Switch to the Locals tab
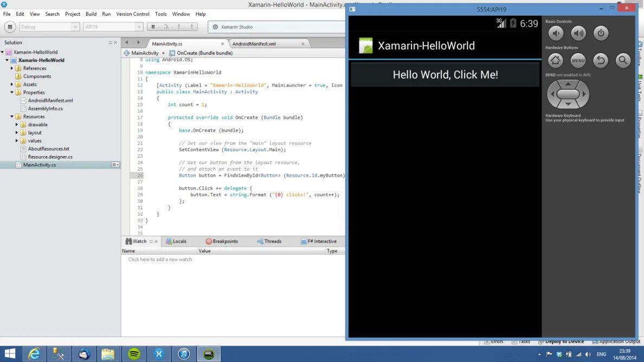644x362 pixels. coord(176,241)
